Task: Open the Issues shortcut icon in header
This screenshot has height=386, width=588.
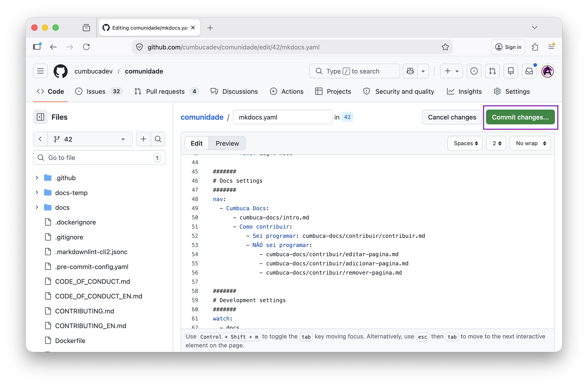Action: [x=474, y=71]
